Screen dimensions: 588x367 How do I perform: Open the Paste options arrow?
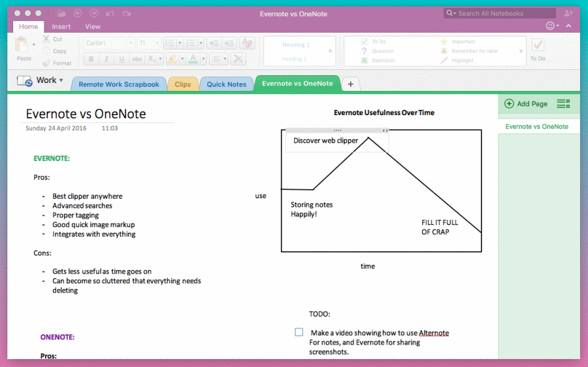pos(34,44)
